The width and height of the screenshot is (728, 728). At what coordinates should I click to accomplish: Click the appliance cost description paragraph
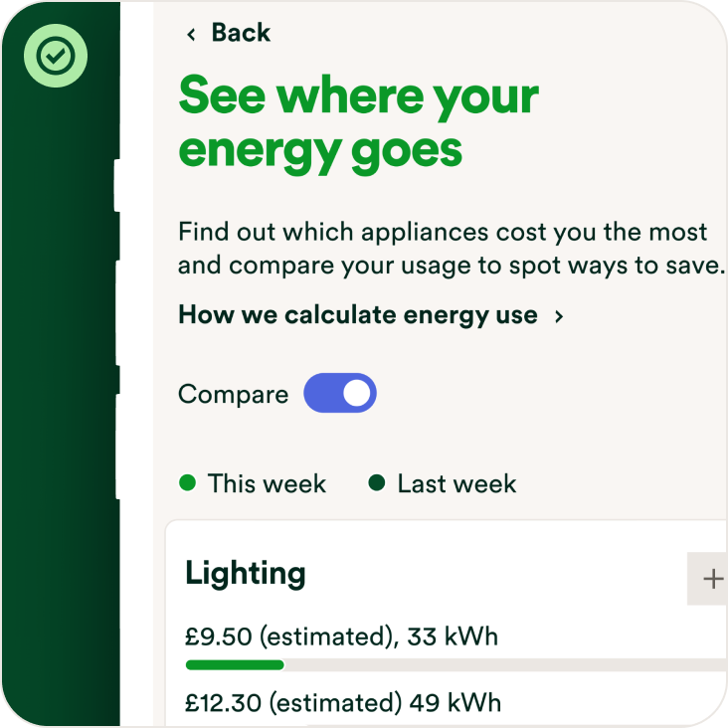[x=448, y=249]
